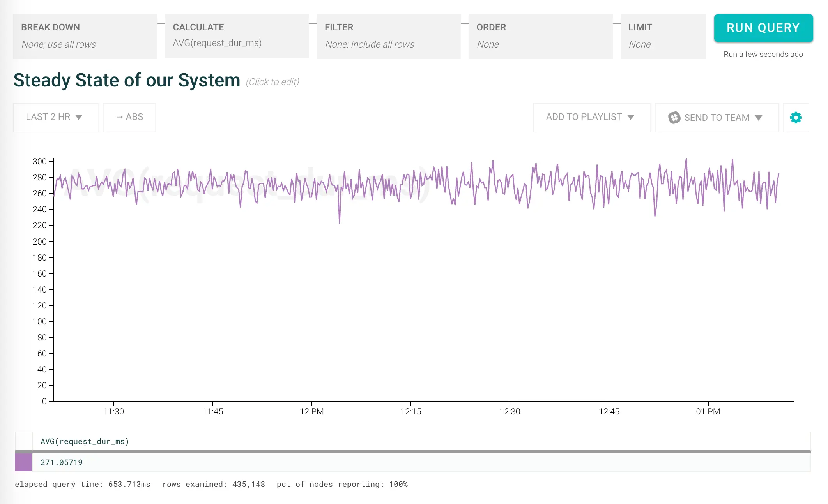Edit the title Steady State of our System
This screenshot has width=828, height=504.
(x=127, y=80)
